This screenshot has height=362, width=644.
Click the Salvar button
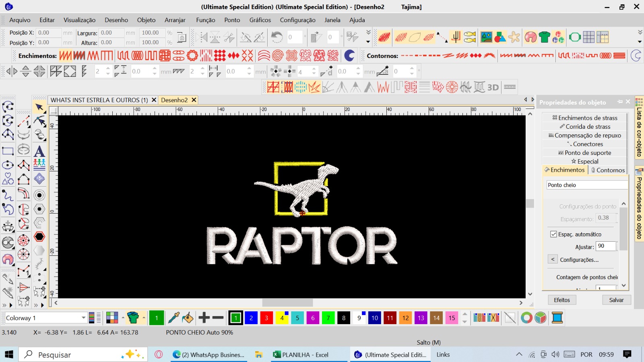pos(616,300)
